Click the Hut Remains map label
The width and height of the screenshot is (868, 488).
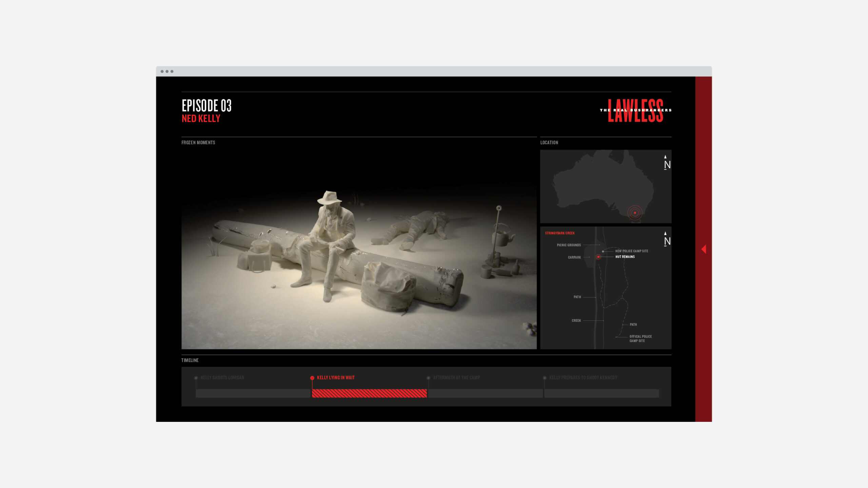625,257
